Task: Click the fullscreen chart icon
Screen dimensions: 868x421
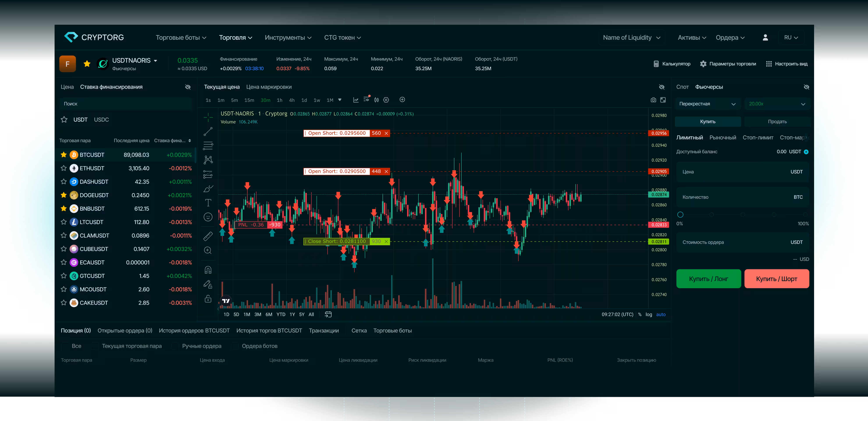Action: tap(663, 100)
